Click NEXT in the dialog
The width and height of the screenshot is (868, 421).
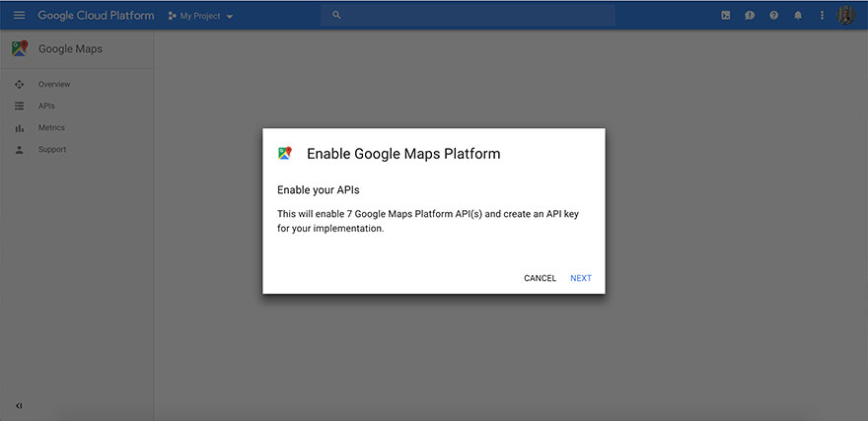click(581, 278)
